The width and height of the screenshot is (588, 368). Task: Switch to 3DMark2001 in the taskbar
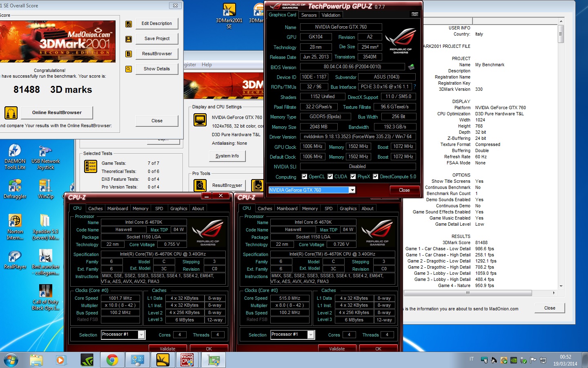[x=163, y=360]
